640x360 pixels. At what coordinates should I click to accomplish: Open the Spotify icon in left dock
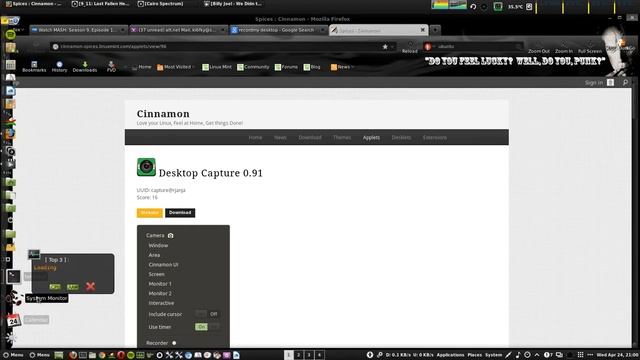(11, 34)
